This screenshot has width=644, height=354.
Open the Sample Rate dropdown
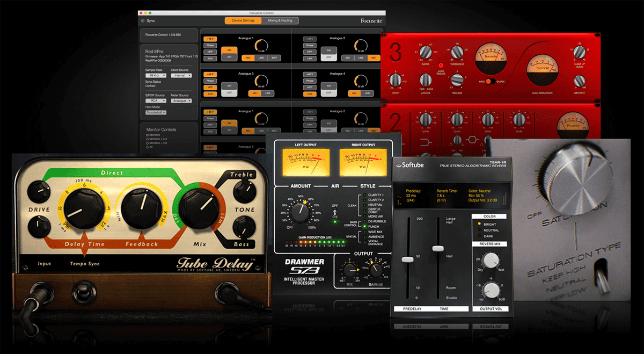click(x=156, y=76)
